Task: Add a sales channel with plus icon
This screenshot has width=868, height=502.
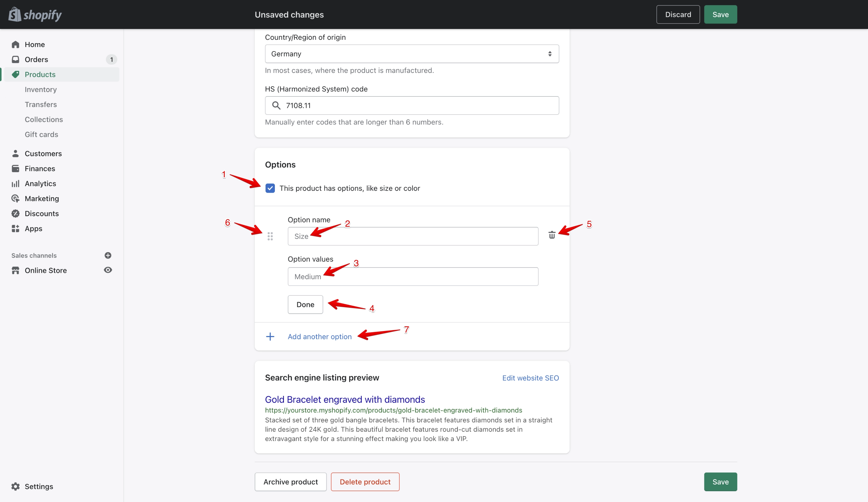Action: 108,255
